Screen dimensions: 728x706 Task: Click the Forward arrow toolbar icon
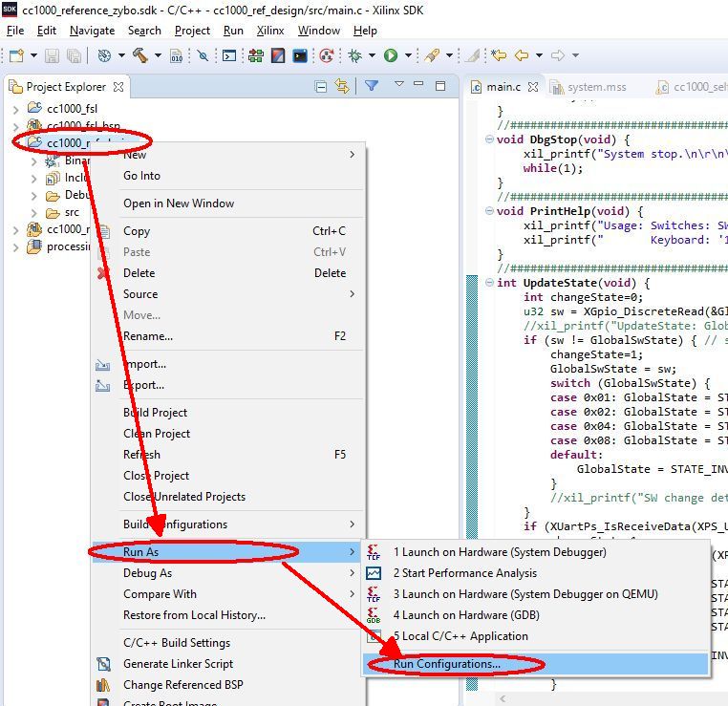click(x=558, y=55)
